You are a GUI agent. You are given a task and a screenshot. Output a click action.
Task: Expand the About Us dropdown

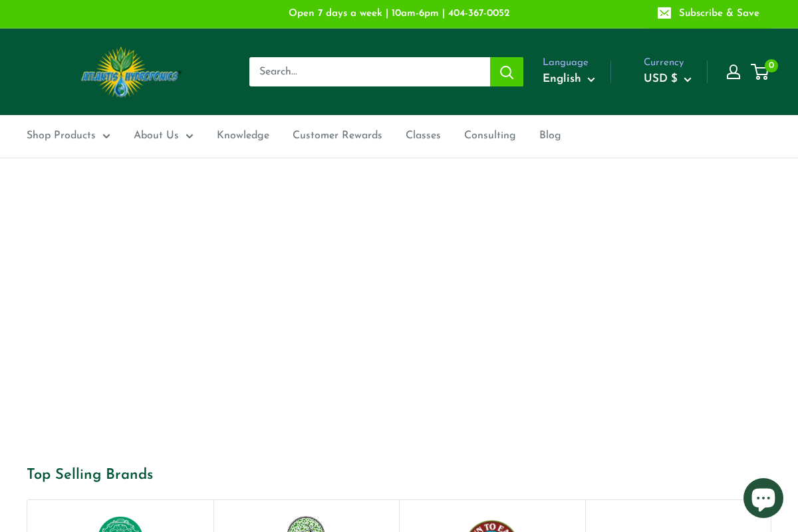(x=164, y=136)
